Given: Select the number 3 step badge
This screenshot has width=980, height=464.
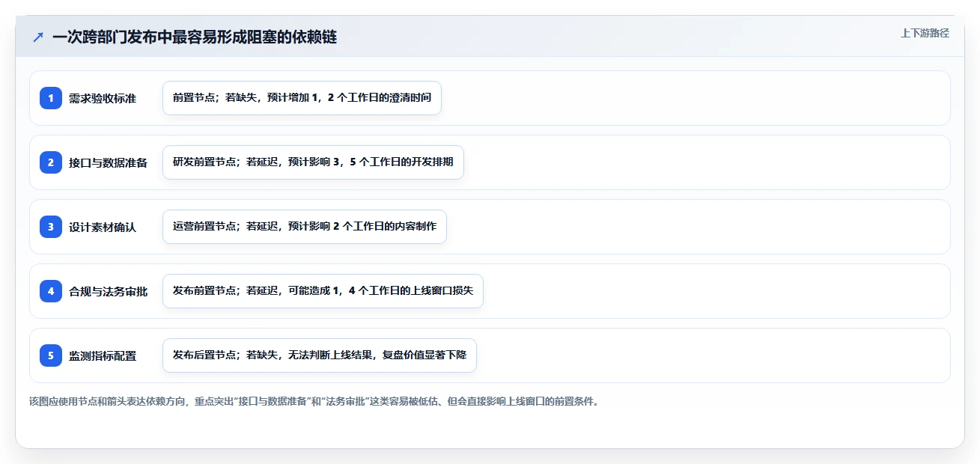Looking at the screenshot, I should point(51,227).
